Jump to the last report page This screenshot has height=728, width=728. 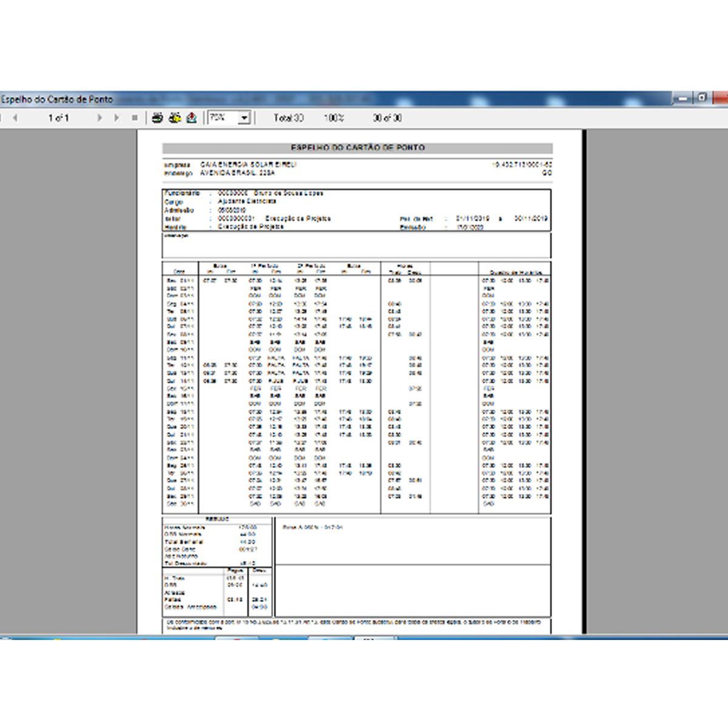click(116, 118)
